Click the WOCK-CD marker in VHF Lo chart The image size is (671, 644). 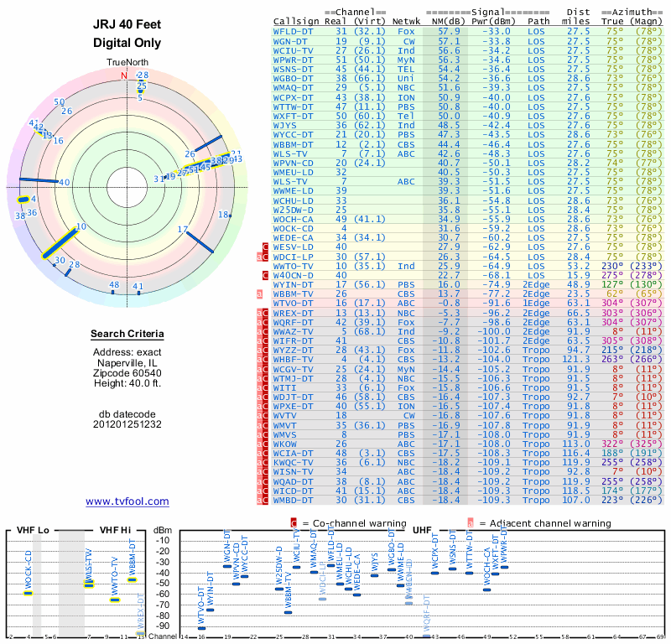[x=28, y=593]
